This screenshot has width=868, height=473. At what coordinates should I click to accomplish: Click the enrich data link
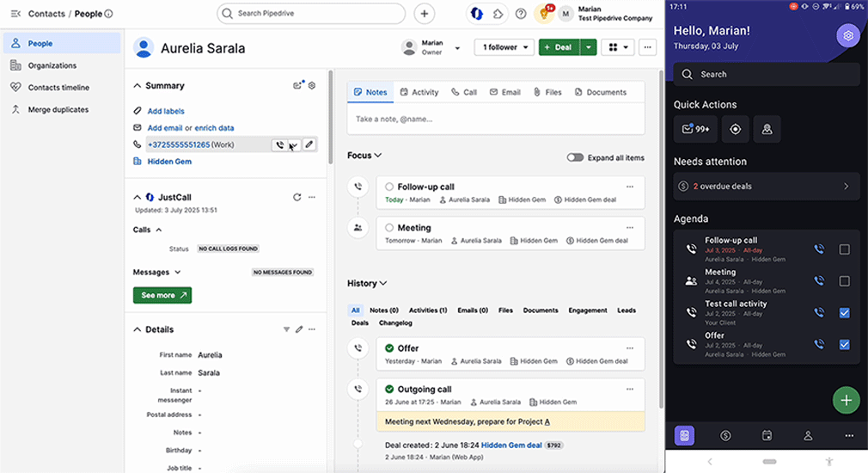point(214,128)
